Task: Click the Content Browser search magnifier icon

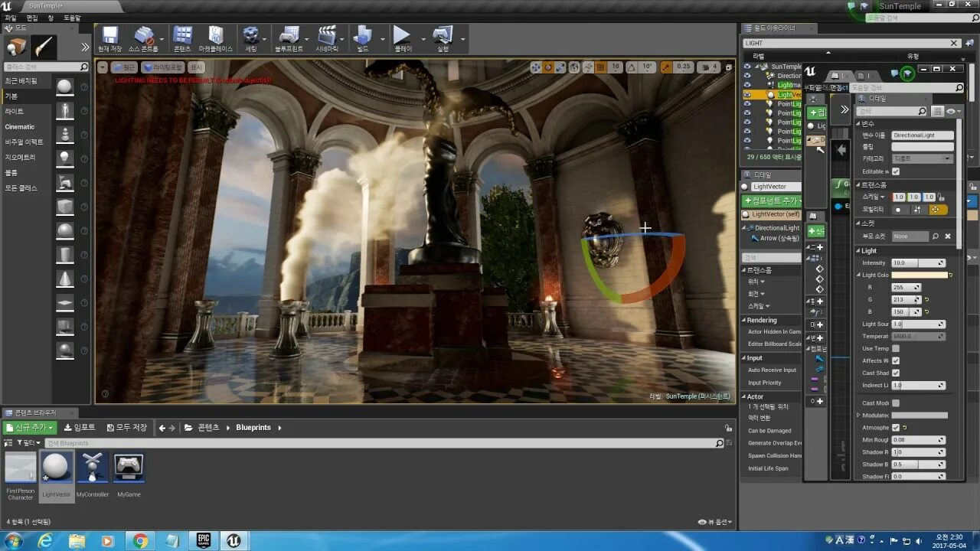Action: click(x=719, y=443)
